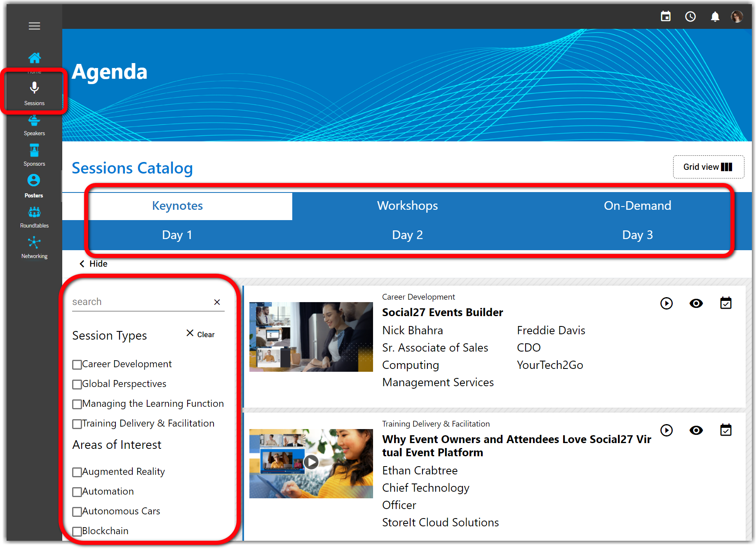756x549 pixels.
Task: Enable the Global Perspectives filter checkbox
Action: coord(77,385)
